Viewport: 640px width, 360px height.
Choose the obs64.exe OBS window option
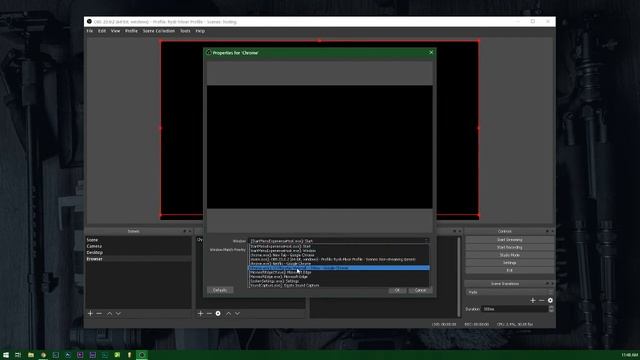point(339,259)
